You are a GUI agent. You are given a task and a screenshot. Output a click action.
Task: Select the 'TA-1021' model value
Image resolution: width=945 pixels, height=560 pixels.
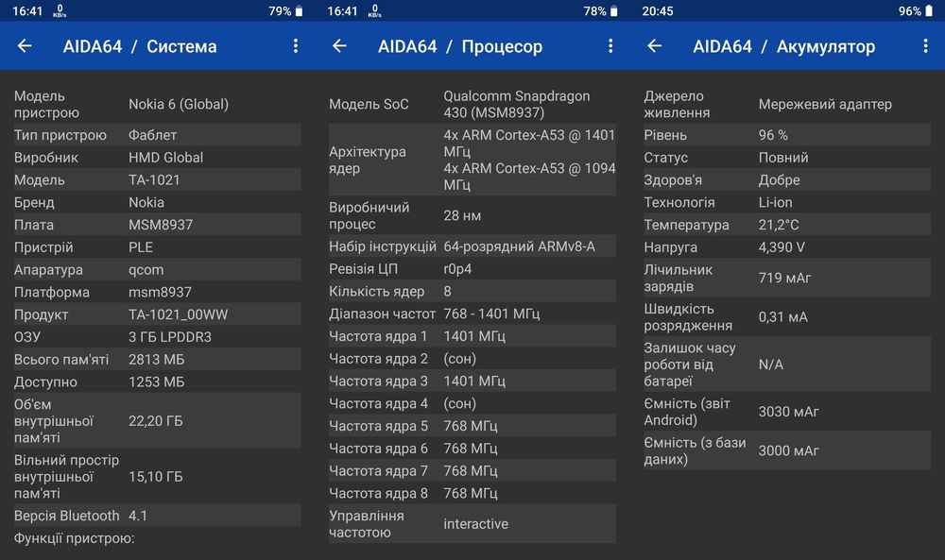(x=154, y=179)
